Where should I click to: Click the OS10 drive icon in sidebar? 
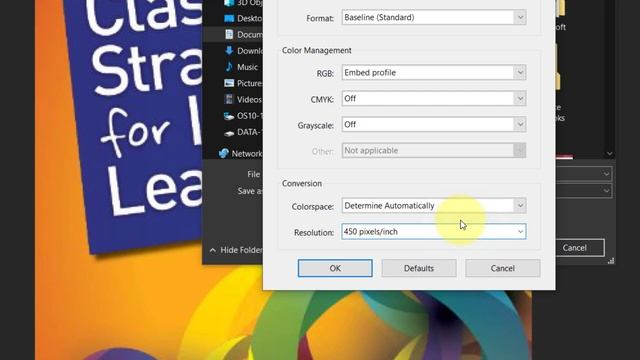(x=229, y=116)
